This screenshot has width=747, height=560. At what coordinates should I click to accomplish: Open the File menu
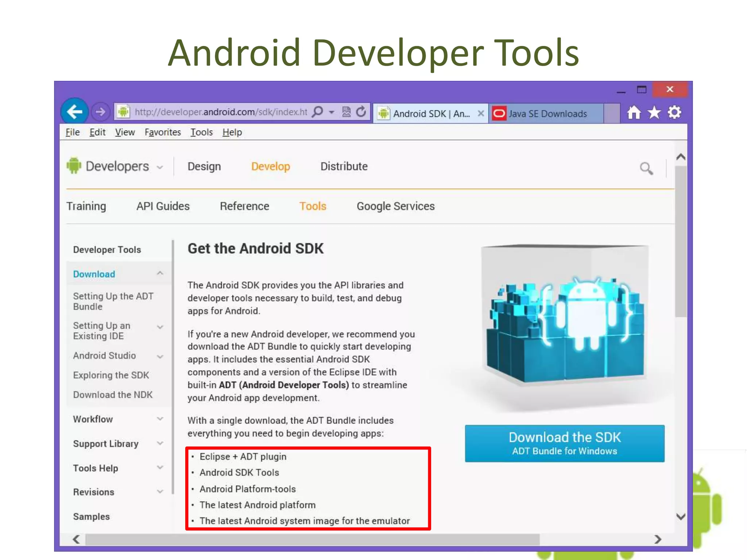[73, 132]
